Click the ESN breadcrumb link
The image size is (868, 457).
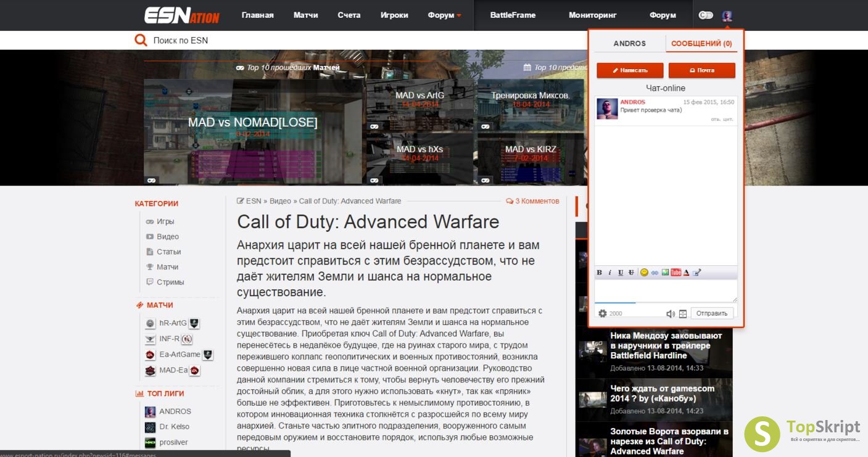point(254,201)
